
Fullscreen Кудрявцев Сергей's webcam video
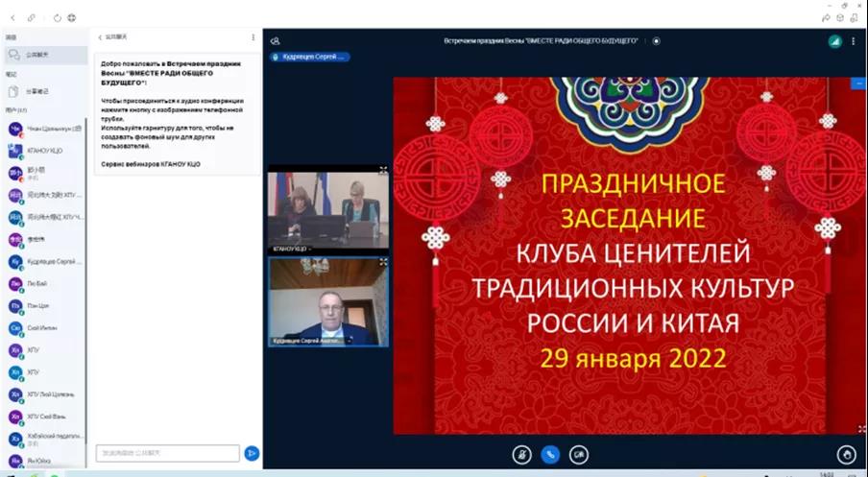[383, 262]
